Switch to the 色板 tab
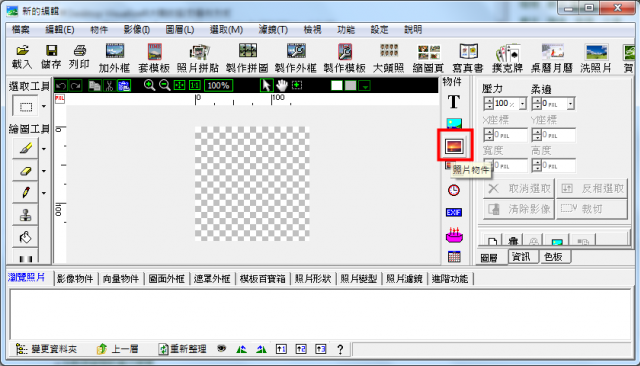The image size is (640, 366). coord(553,257)
